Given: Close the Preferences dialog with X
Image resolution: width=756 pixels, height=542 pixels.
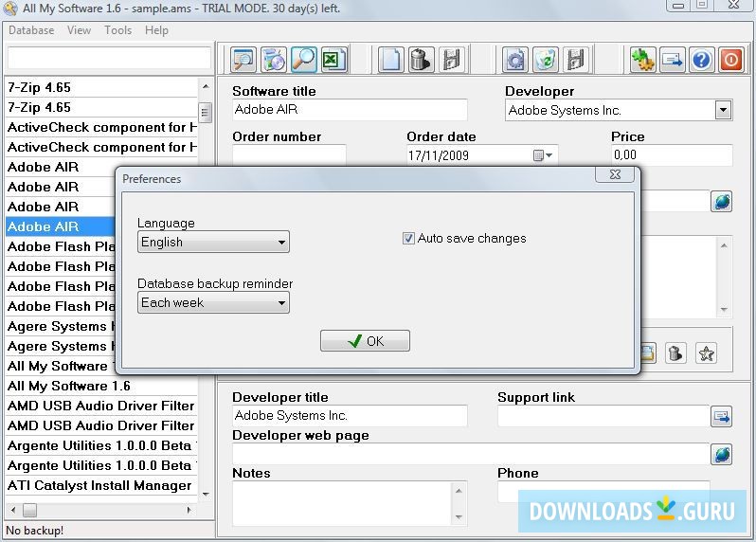Looking at the screenshot, I should tap(615, 174).
